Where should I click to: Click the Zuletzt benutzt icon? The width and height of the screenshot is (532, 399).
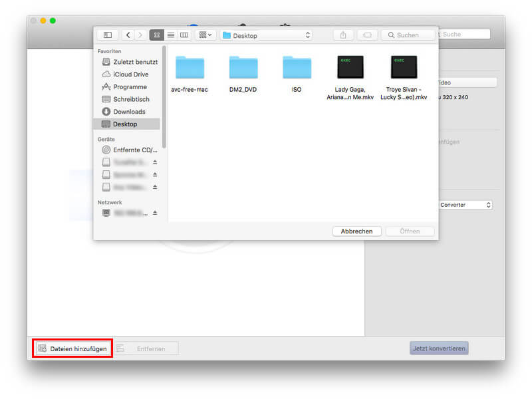106,62
